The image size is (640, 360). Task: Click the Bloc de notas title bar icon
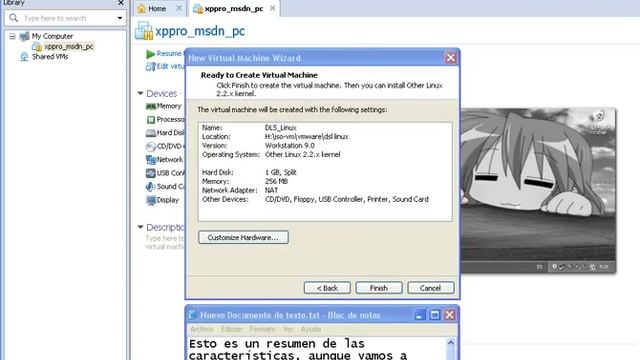click(x=193, y=315)
